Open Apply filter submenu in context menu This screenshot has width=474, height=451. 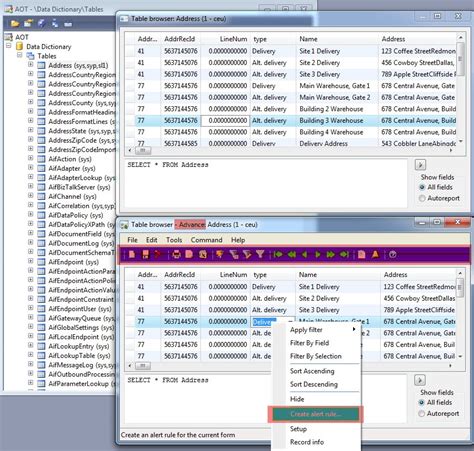pyautogui.click(x=316, y=330)
